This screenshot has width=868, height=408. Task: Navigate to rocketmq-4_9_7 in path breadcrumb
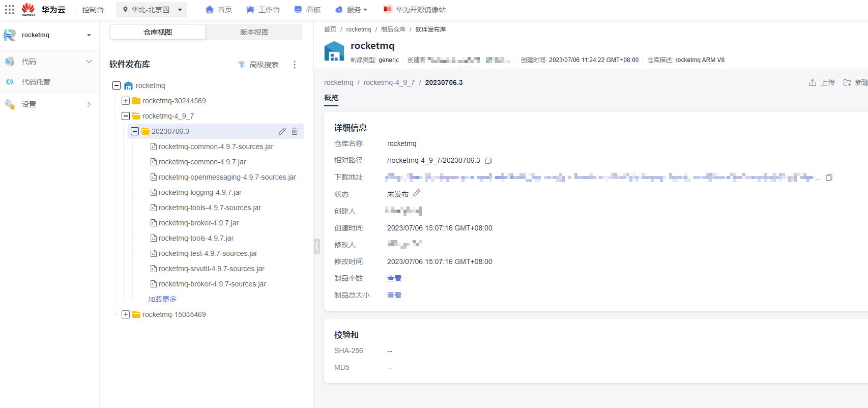pos(389,82)
